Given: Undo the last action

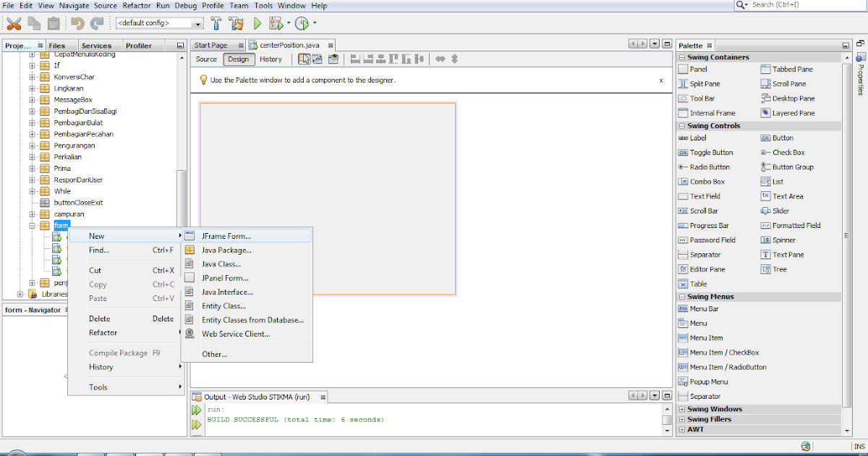Looking at the screenshot, I should pyautogui.click(x=78, y=22).
